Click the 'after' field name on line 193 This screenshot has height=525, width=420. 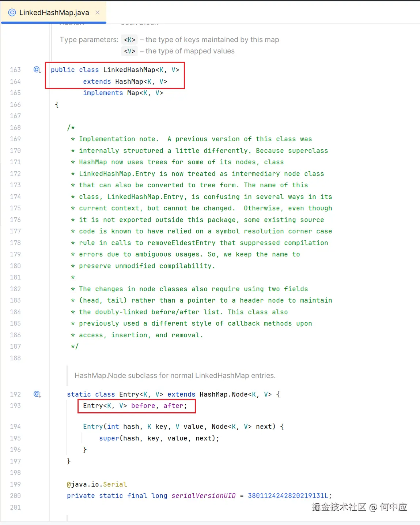click(x=173, y=406)
